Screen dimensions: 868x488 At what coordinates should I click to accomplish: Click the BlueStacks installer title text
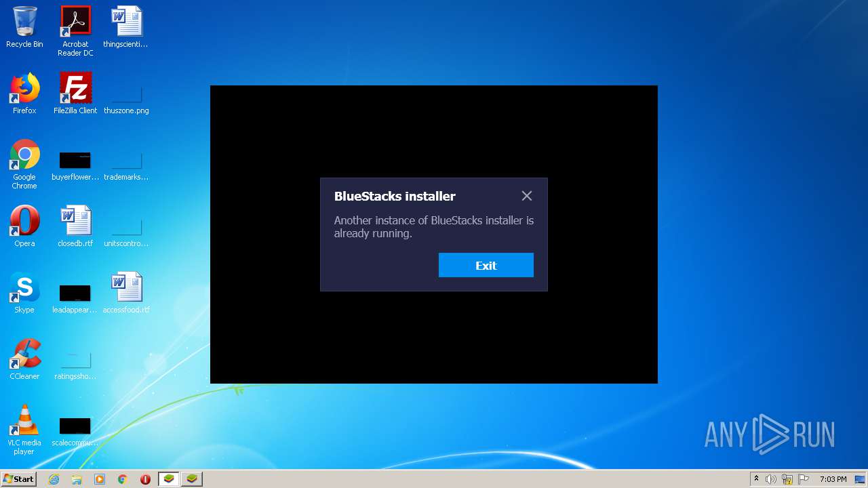point(395,196)
